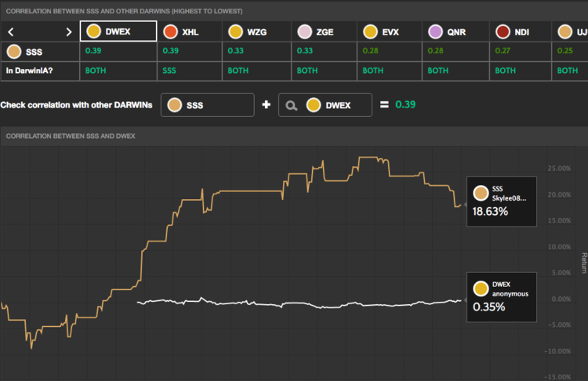Screen dimensions: 588x381
Task: Click the SSS circle icon in checker field
Action: click(174, 105)
